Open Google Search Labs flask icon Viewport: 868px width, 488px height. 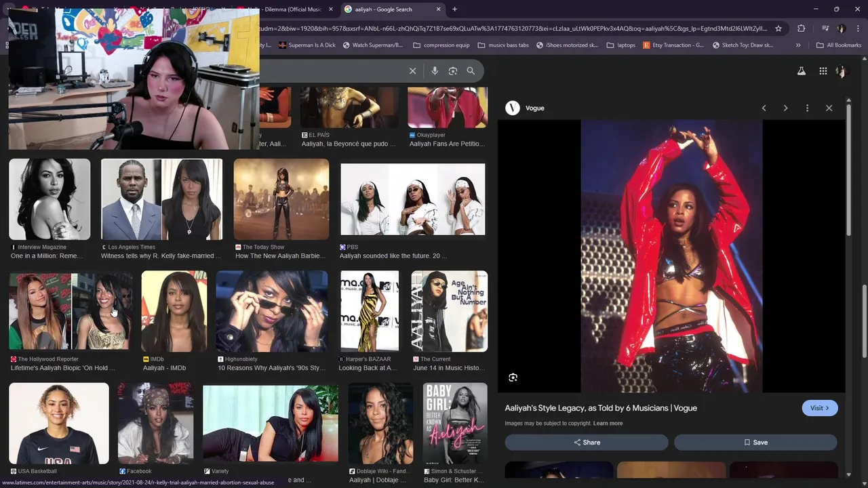point(801,71)
